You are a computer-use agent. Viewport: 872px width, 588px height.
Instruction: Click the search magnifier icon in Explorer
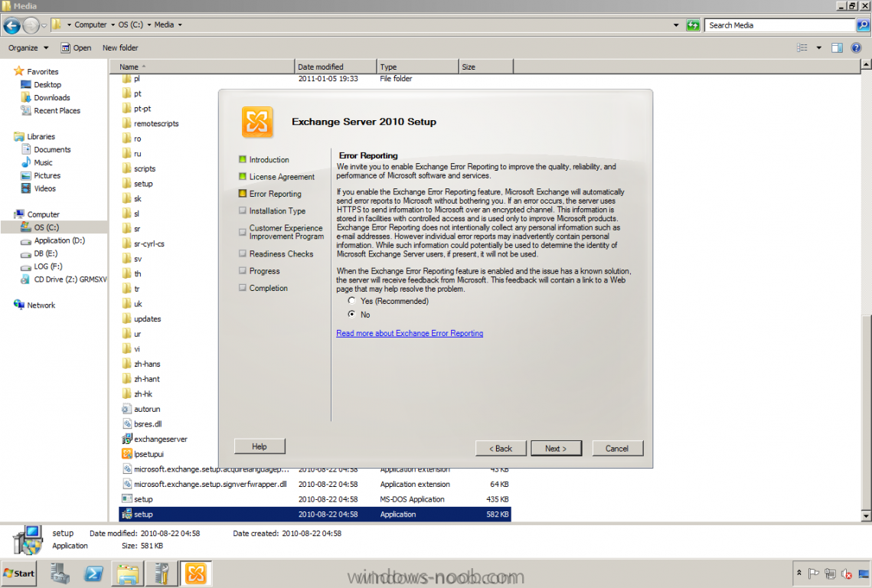(863, 25)
